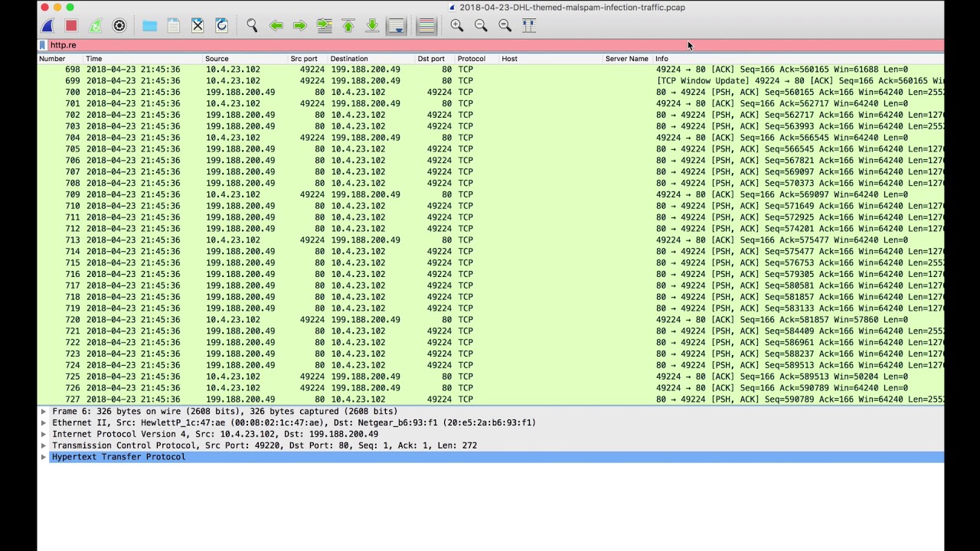Toggle packet list colorization
Viewport: 980px width, 551px height.
pos(426,25)
